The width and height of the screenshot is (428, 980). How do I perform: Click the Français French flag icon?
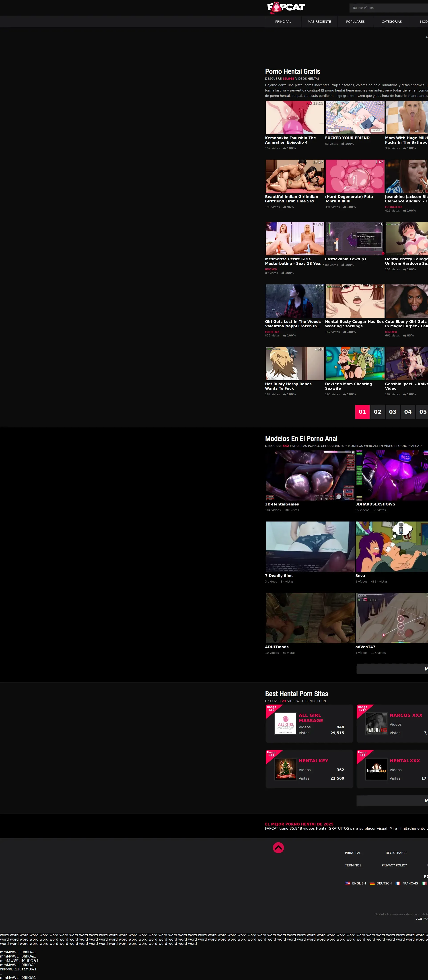coord(398,883)
